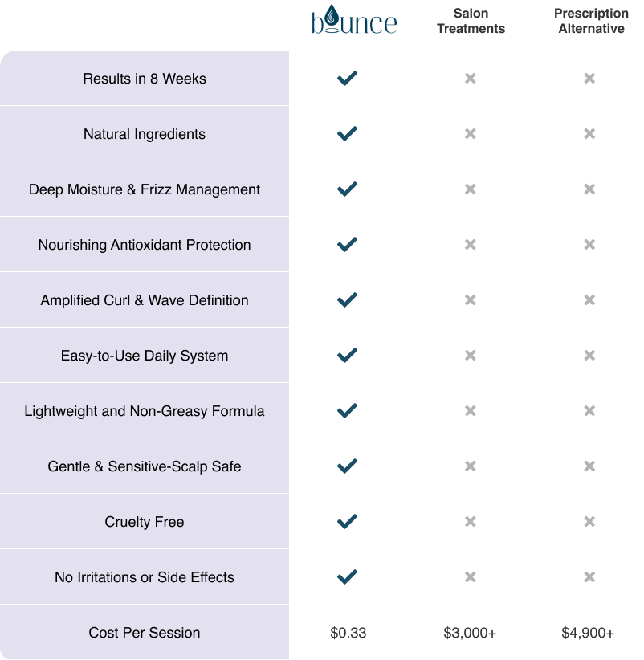Click Salon Treatments X for Easy-to-Use Daily System

click(471, 356)
